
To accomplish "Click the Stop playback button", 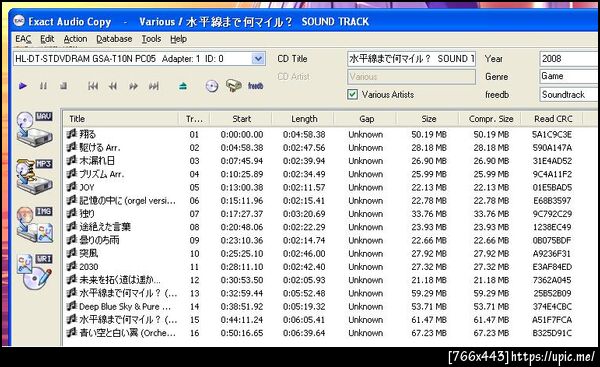I will pyautogui.click(x=64, y=86).
